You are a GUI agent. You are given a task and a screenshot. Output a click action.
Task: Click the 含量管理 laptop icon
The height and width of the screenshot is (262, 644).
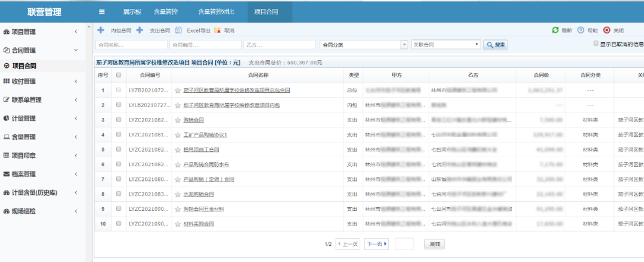6,137
